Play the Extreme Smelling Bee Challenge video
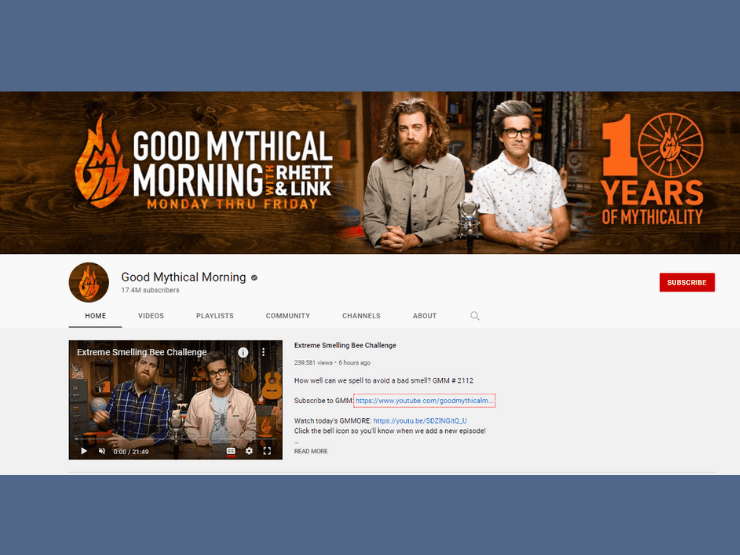740x555 pixels. click(x=84, y=451)
